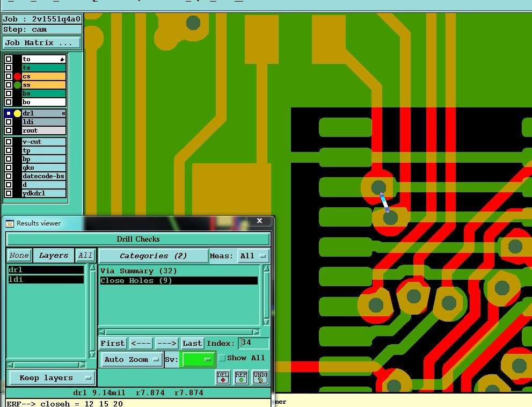Toggle the checkbox for layer cs
The image size is (532, 407).
click(9, 76)
